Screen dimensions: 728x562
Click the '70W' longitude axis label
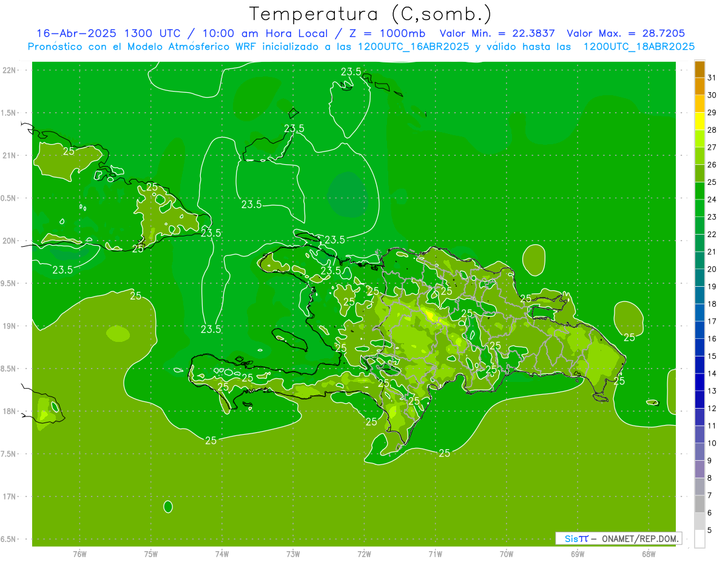[506, 554]
